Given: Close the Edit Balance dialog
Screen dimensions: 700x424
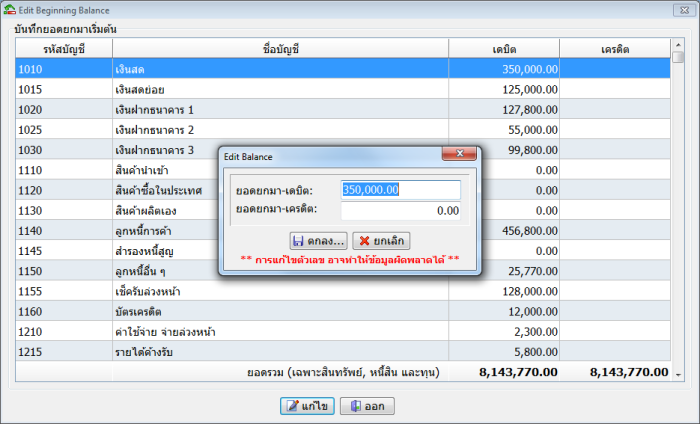Looking at the screenshot, I should click(x=459, y=156).
